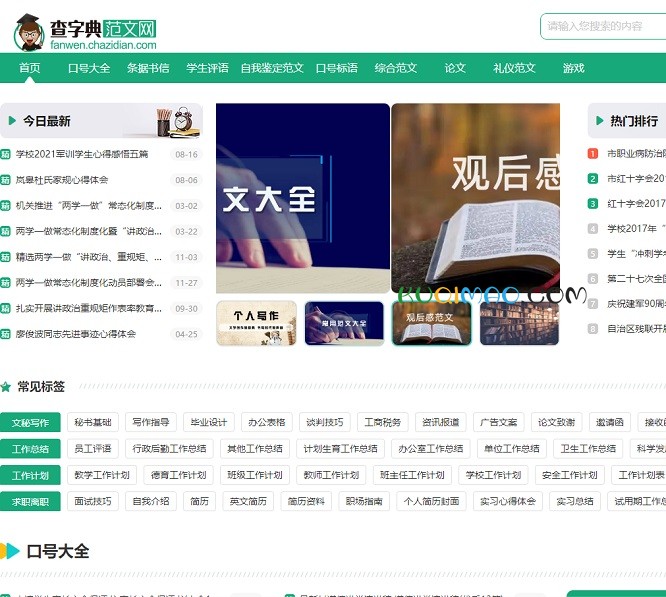Open article 廖俊波同志先进事迹心得体会
Screen dimensions: 666x597
click(x=76, y=334)
